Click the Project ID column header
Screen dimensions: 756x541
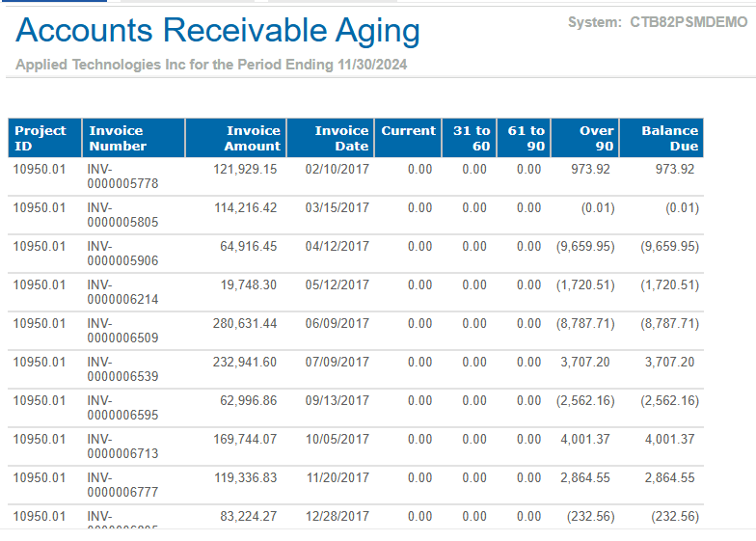(40, 138)
